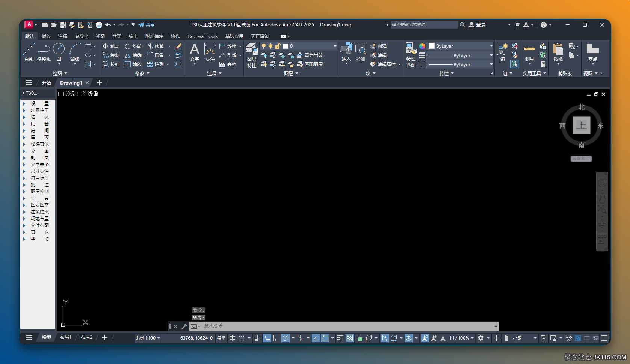Toggle 模型 model space button in status bar

click(x=221, y=338)
